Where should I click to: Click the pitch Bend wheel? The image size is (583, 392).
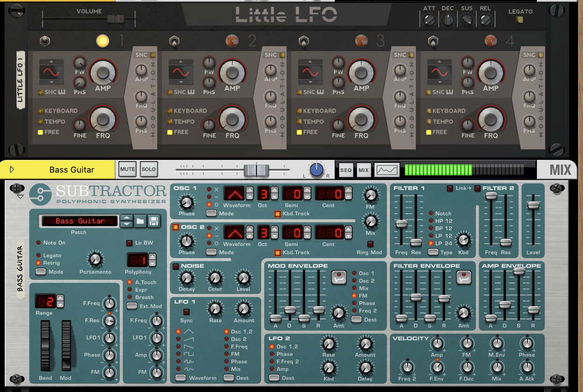coord(45,346)
